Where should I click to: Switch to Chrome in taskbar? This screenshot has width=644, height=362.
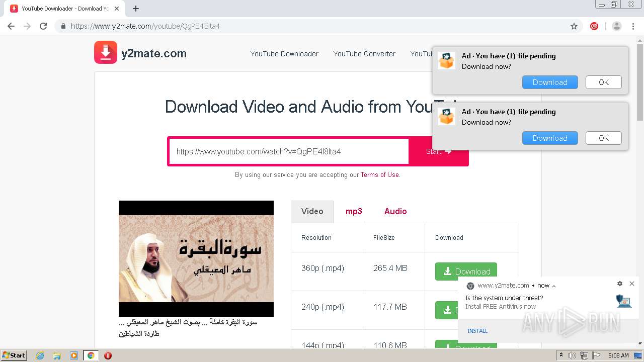[91, 355]
